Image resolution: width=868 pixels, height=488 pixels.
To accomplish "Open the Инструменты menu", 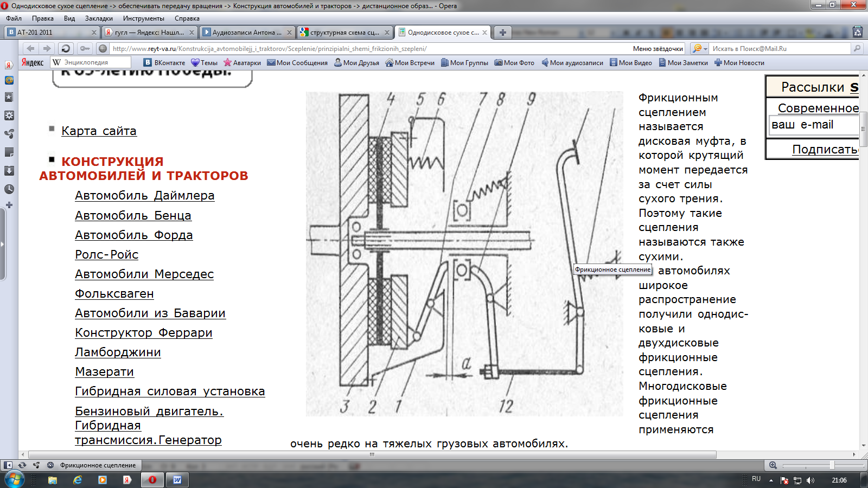I will [x=144, y=18].
